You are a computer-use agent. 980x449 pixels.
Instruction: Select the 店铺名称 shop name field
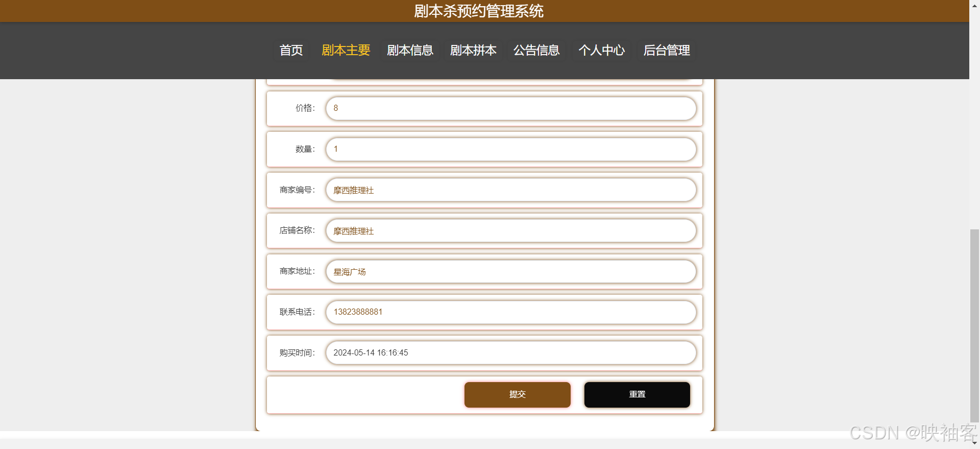click(x=511, y=231)
